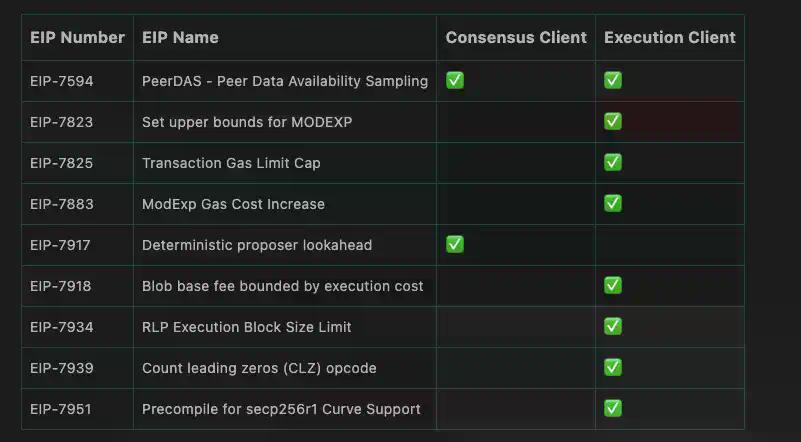The height and width of the screenshot is (442, 801).
Task: Click the Execution Client checkmark for EIP-7883
Action: [x=613, y=203]
